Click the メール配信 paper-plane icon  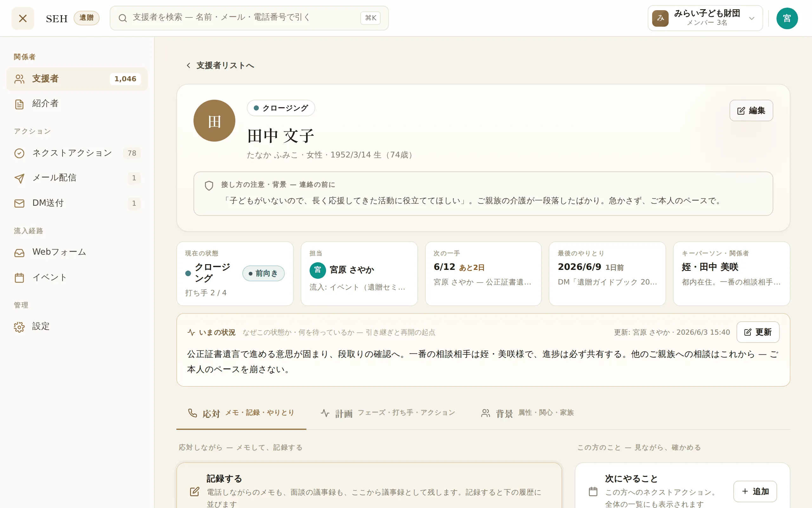click(x=19, y=178)
